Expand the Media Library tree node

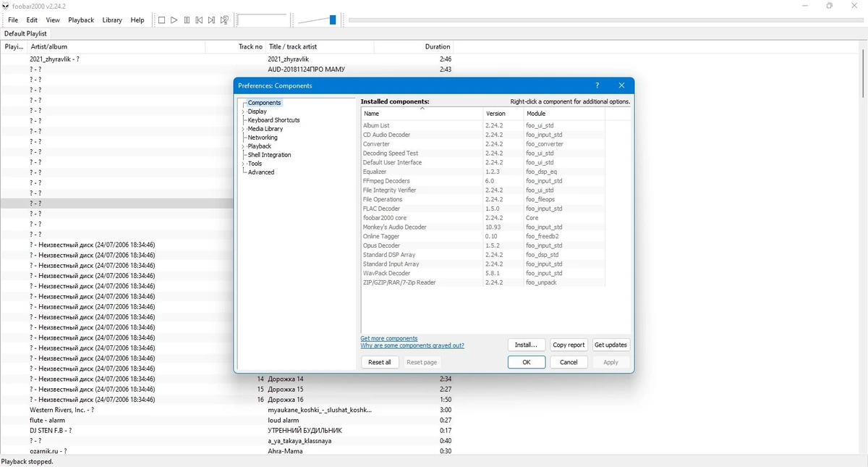click(243, 129)
